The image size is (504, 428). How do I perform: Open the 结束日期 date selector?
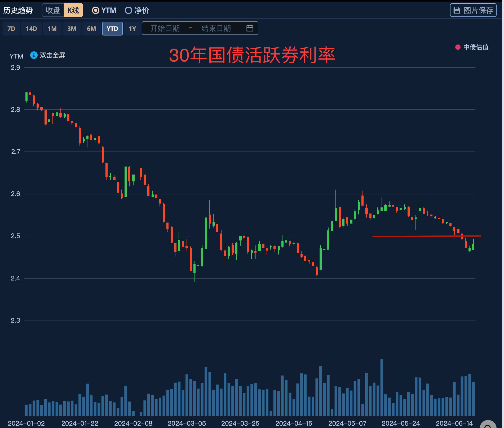pos(215,28)
